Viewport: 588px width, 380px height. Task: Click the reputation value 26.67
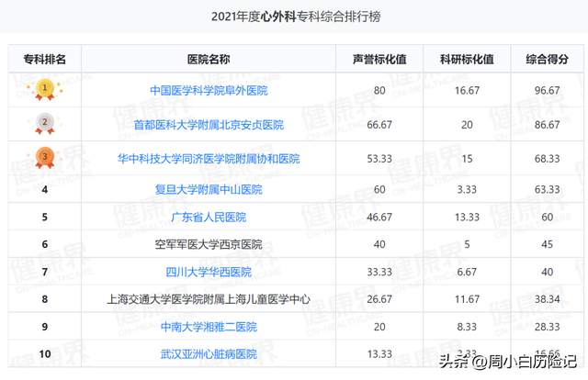(379, 299)
